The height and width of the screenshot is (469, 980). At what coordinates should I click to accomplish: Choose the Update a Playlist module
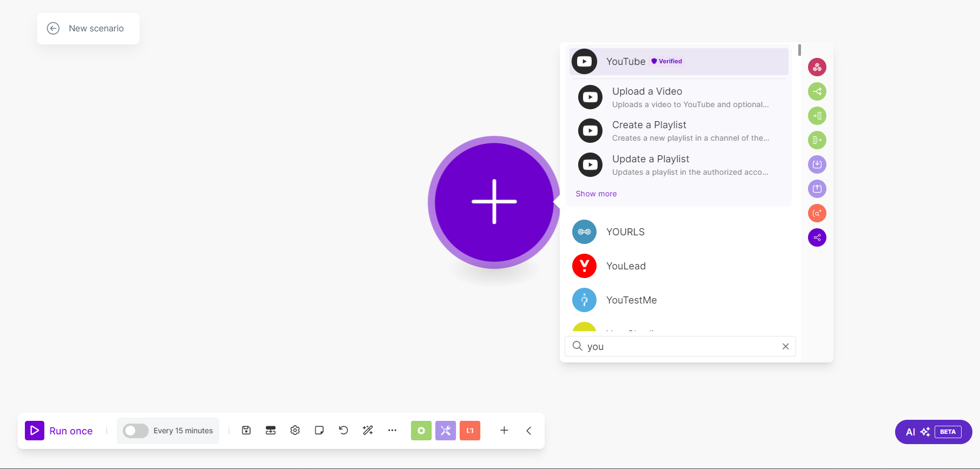[679, 165]
